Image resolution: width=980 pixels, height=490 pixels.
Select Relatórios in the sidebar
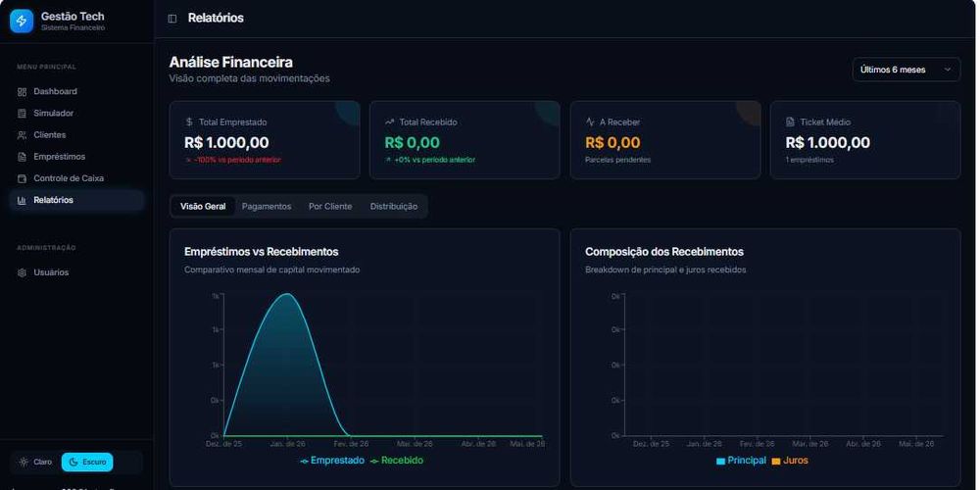(x=76, y=200)
